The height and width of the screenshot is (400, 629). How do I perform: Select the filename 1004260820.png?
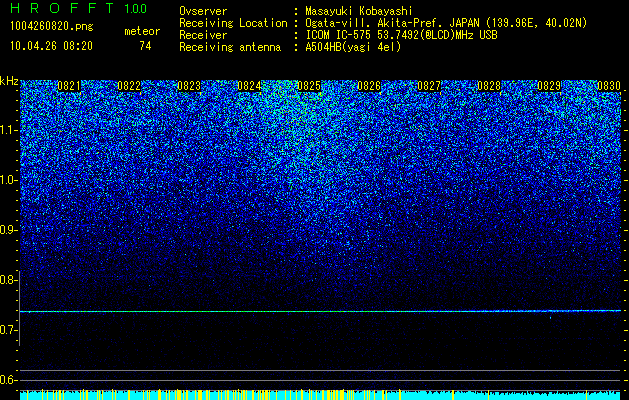point(52,26)
